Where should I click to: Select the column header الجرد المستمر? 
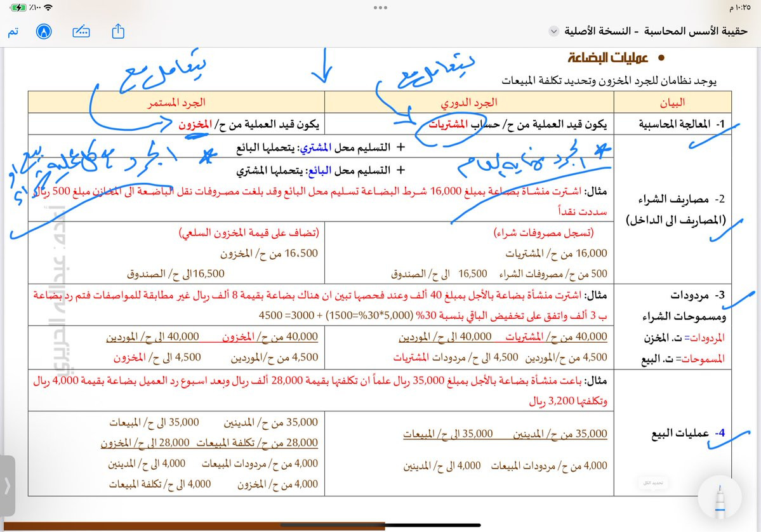[x=176, y=102]
